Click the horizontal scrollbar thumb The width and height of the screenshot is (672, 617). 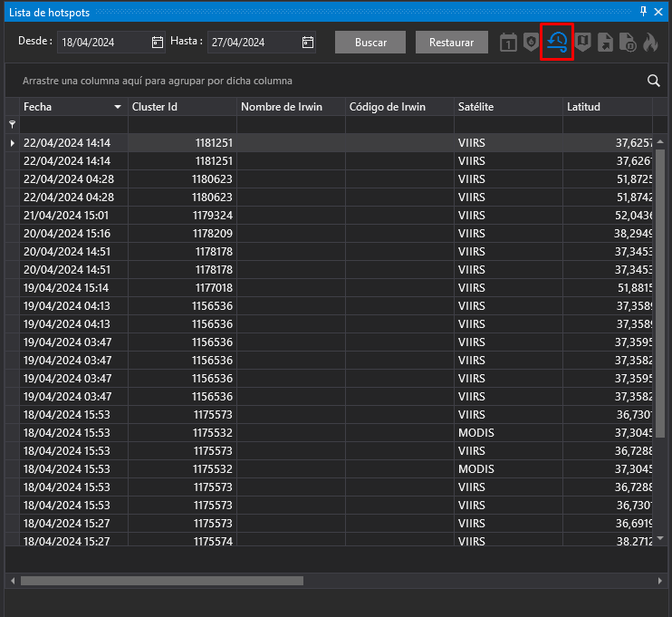click(161, 581)
